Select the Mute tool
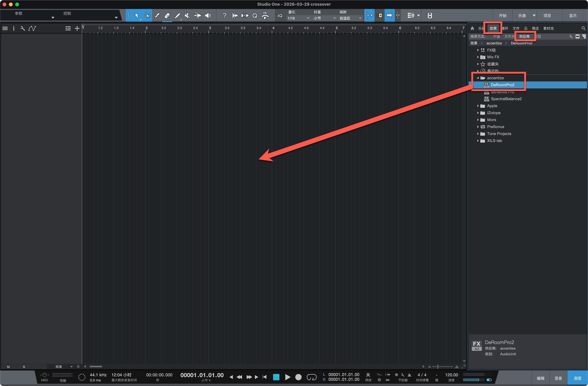Viewport: 588px width, 386px height. 187,16
